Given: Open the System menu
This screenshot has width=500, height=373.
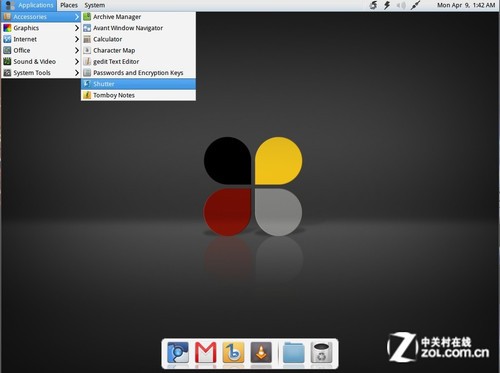Looking at the screenshot, I should (95, 5).
